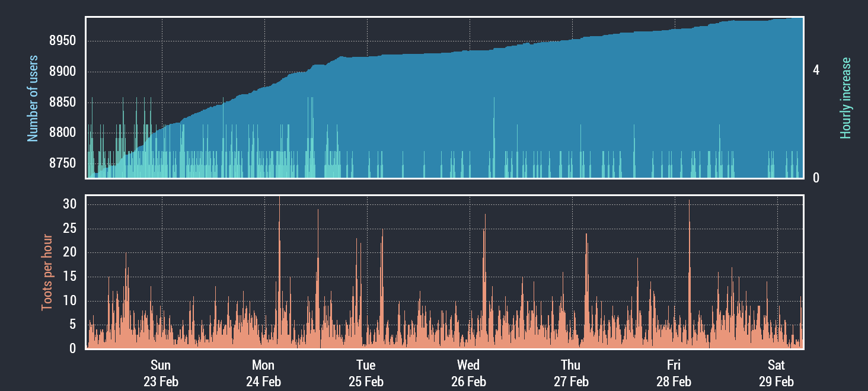Select the Sun 23 Feb date label
The width and height of the screenshot is (868, 391).
click(x=161, y=373)
